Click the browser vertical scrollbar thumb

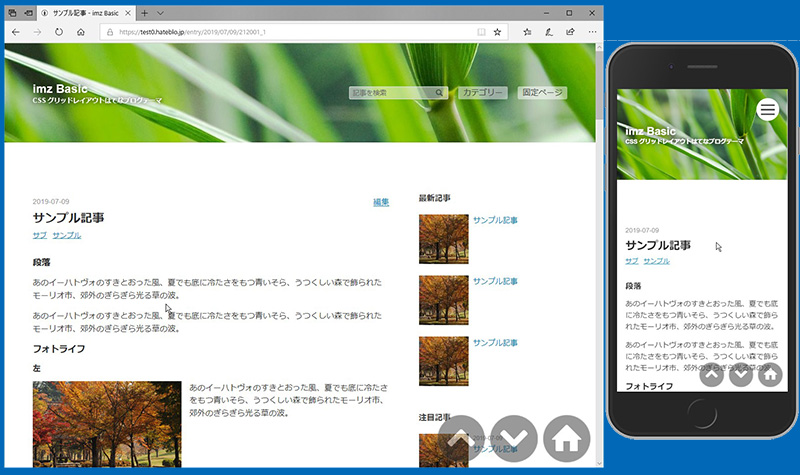click(x=599, y=86)
